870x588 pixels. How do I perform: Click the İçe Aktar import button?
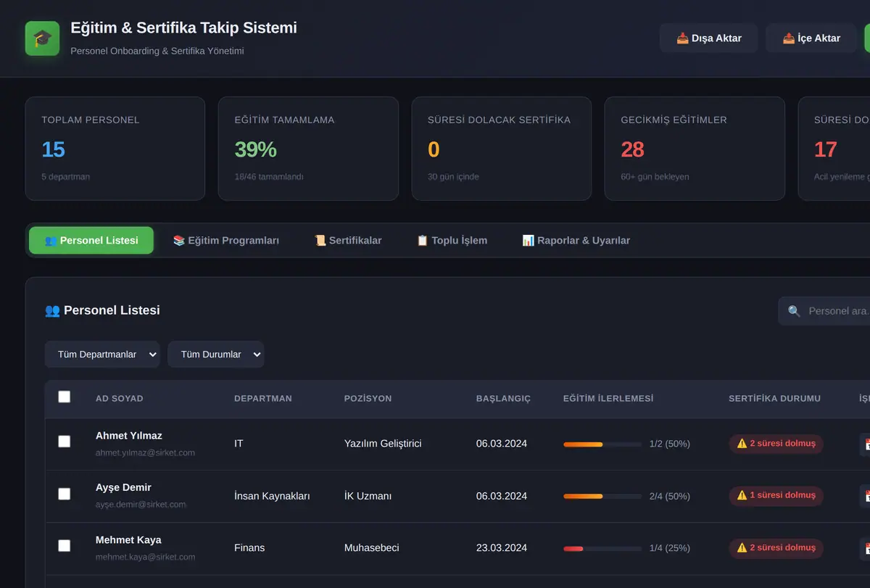point(812,38)
